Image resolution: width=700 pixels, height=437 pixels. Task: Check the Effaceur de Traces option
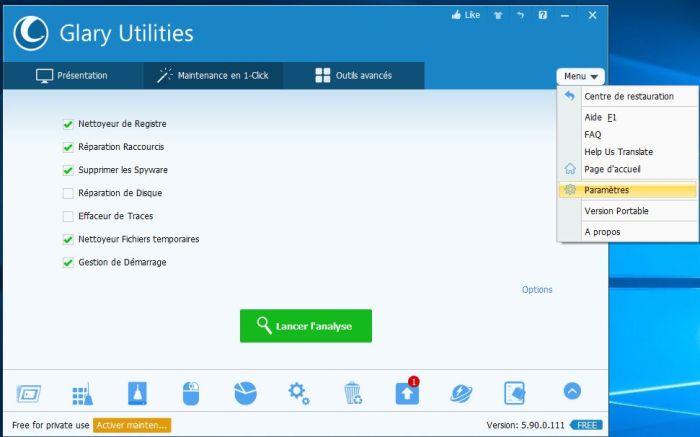(x=68, y=216)
